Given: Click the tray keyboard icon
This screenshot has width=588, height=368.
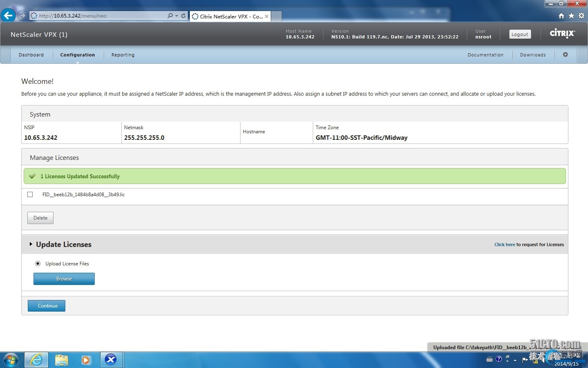Looking at the screenshot, I should pyautogui.click(x=490, y=359).
